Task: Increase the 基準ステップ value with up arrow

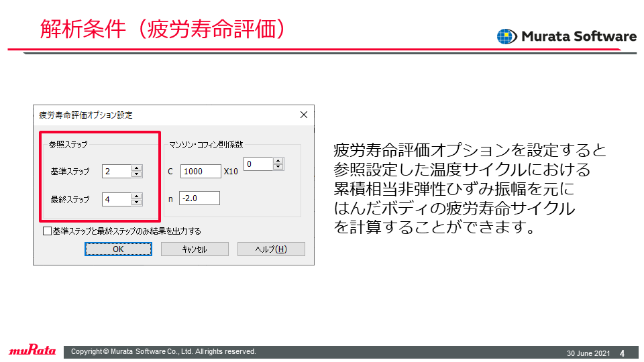Action: coord(136,168)
